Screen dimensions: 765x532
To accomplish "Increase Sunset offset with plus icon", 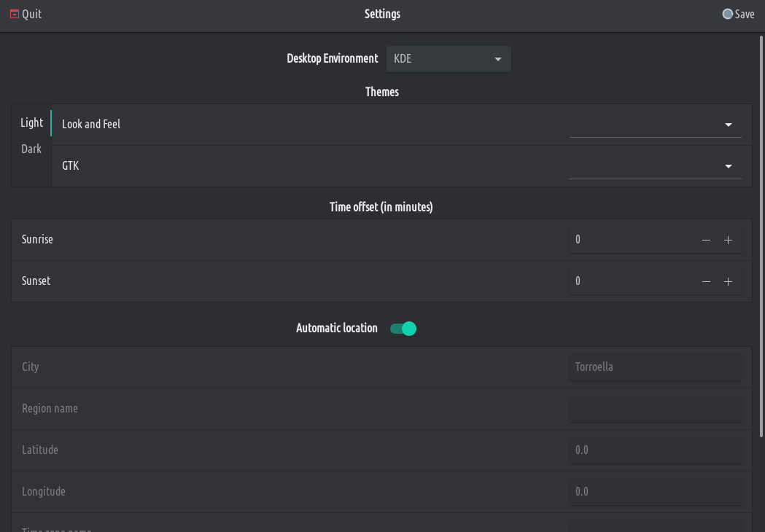I will (728, 282).
